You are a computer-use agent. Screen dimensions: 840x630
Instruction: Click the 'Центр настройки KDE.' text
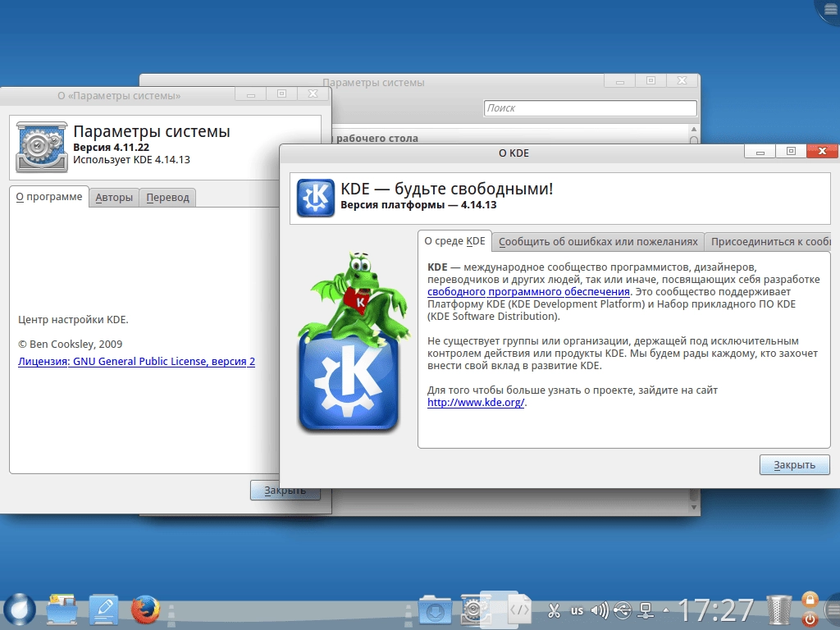click(x=73, y=320)
